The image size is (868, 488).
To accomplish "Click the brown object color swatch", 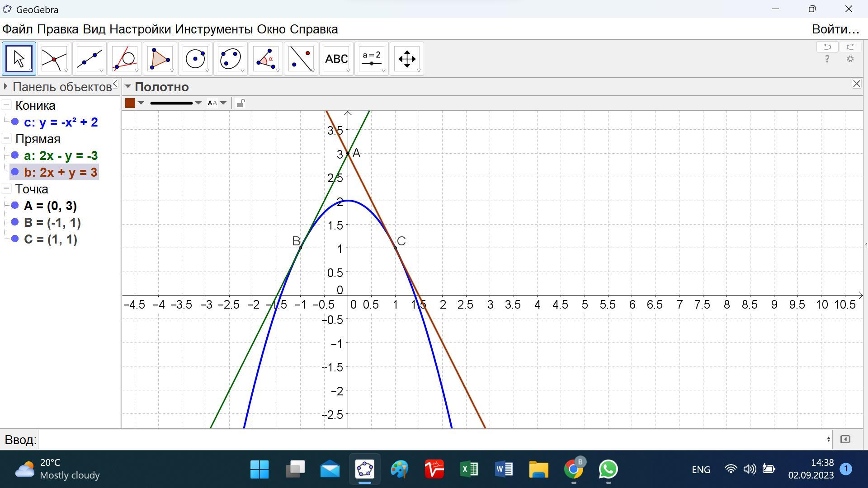I will click(130, 103).
